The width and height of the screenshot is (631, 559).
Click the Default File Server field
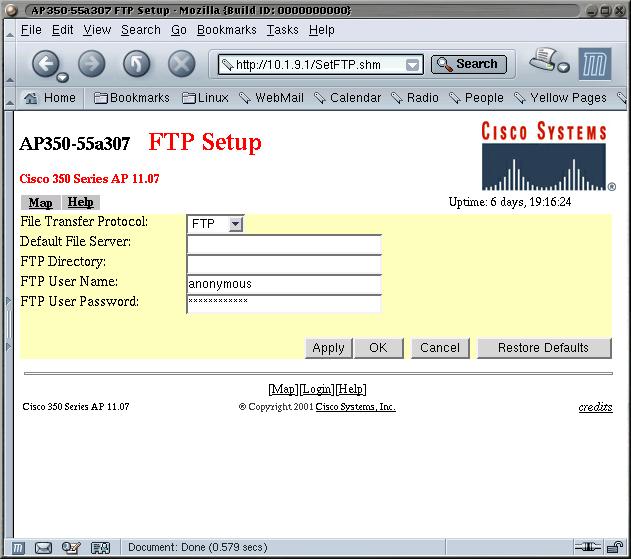coord(284,244)
